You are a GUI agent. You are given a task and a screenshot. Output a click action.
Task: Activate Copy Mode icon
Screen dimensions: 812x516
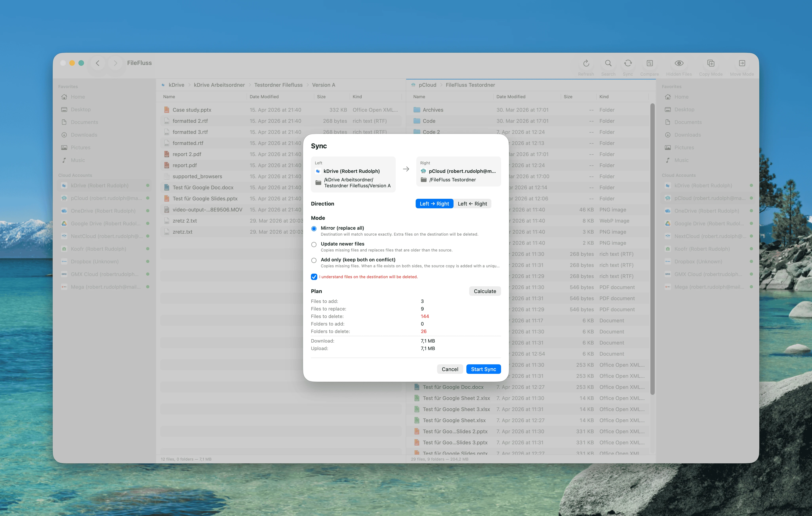[711, 63]
